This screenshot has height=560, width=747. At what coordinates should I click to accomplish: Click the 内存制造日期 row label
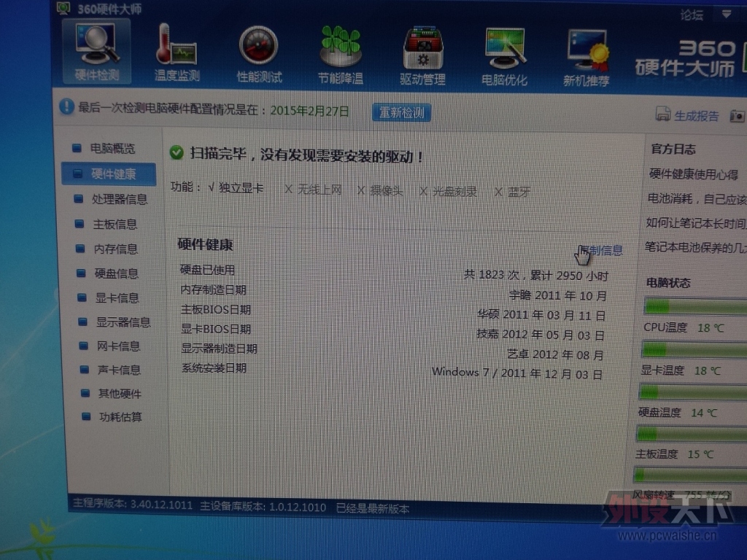(213, 290)
